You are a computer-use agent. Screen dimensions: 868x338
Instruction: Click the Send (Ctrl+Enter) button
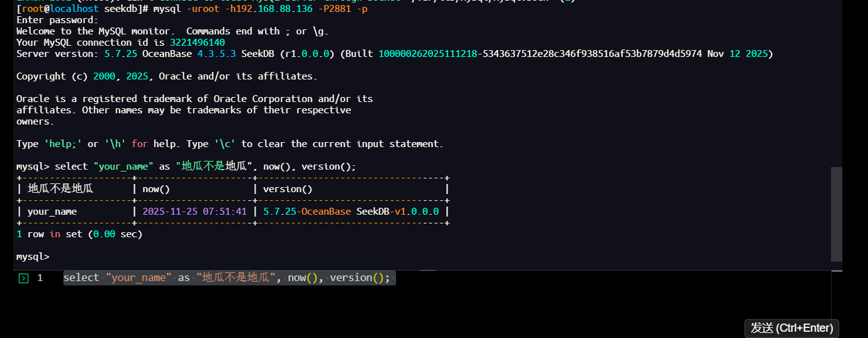pyautogui.click(x=792, y=328)
